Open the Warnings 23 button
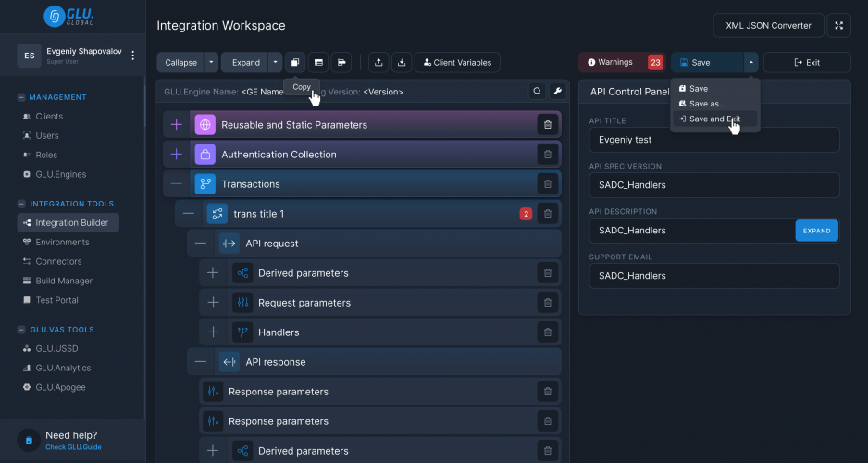The image size is (868, 463). click(x=622, y=63)
